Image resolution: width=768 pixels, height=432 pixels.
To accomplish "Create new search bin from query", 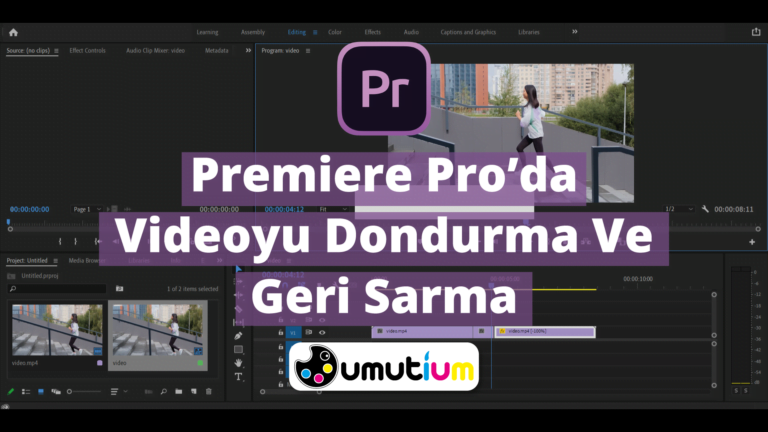I will (119, 288).
